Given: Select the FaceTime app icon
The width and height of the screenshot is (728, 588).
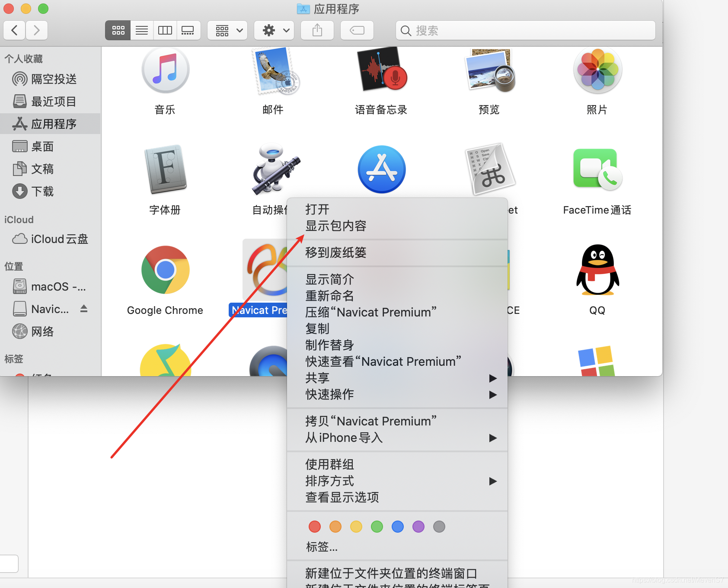Looking at the screenshot, I should [x=597, y=169].
